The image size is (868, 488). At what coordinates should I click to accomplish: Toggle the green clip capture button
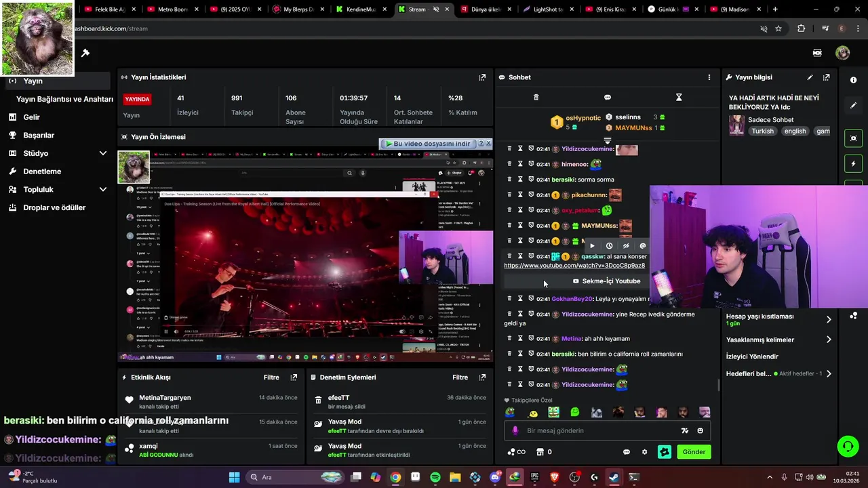(853, 138)
